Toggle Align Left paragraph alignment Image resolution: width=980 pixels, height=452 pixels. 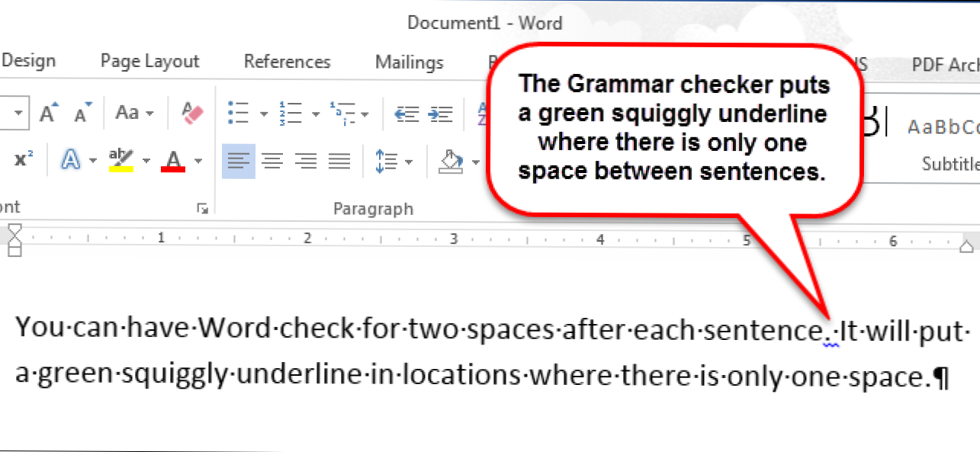(239, 161)
